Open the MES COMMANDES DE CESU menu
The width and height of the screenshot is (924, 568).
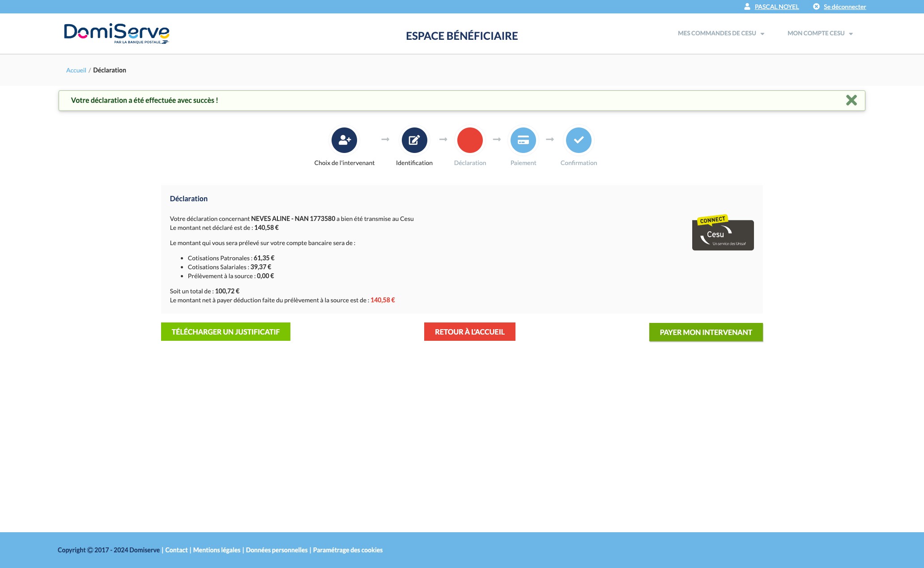tap(716, 33)
